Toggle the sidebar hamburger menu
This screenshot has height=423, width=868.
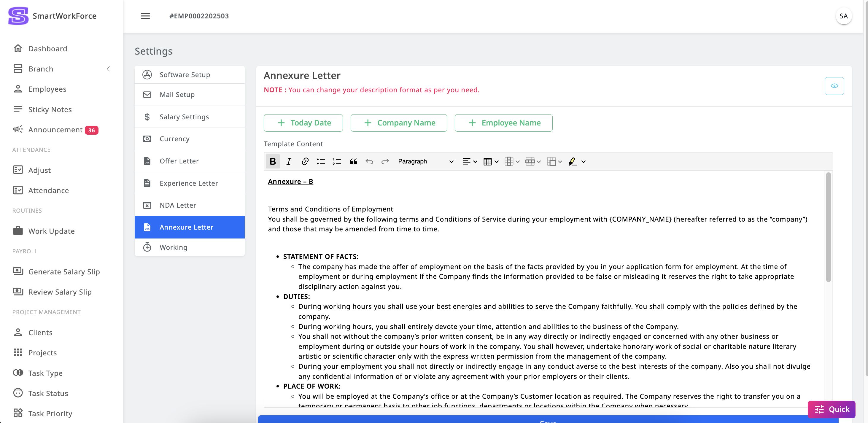point(145,16)
